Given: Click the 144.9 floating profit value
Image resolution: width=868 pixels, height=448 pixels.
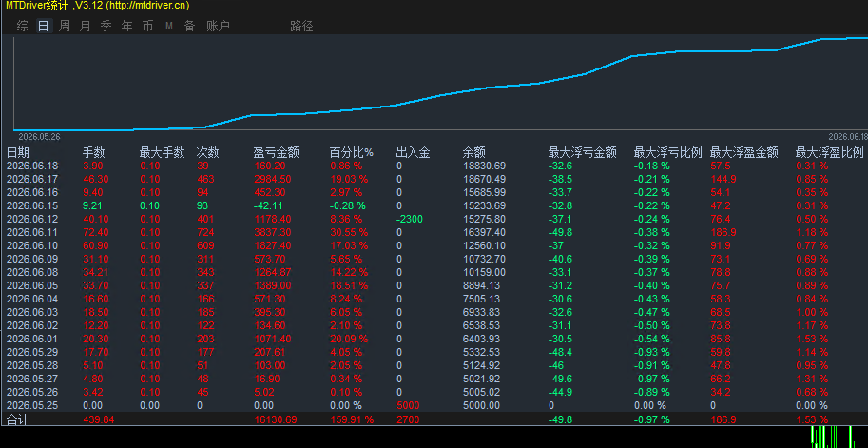Looking at the screenshot, I should pos(722,180).
